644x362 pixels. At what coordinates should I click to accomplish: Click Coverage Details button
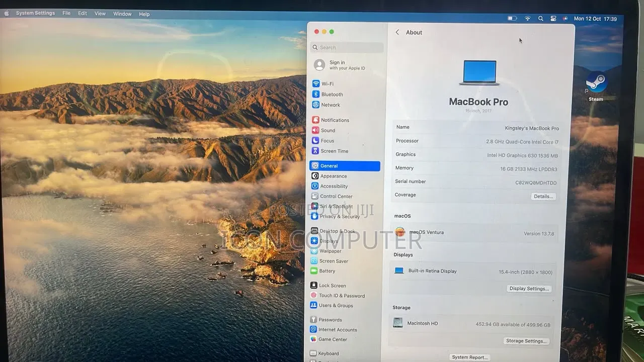[x=543, y=197]
